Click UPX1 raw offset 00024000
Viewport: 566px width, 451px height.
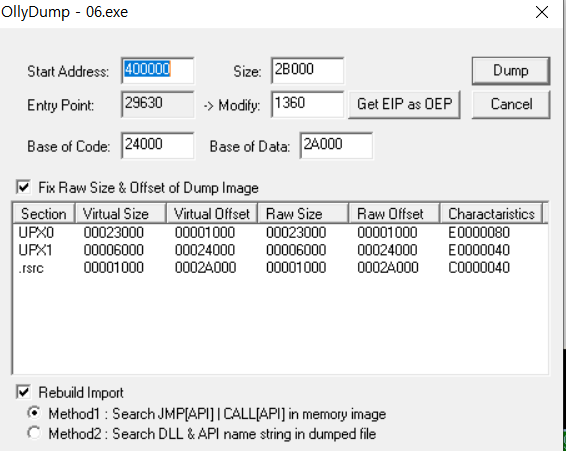pos(387,250)
